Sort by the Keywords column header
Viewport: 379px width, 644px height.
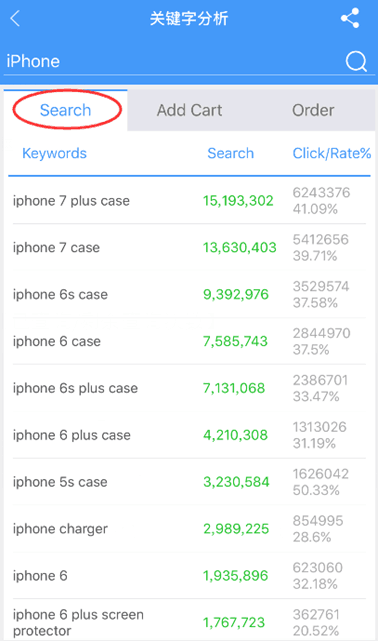coord(54,153)
